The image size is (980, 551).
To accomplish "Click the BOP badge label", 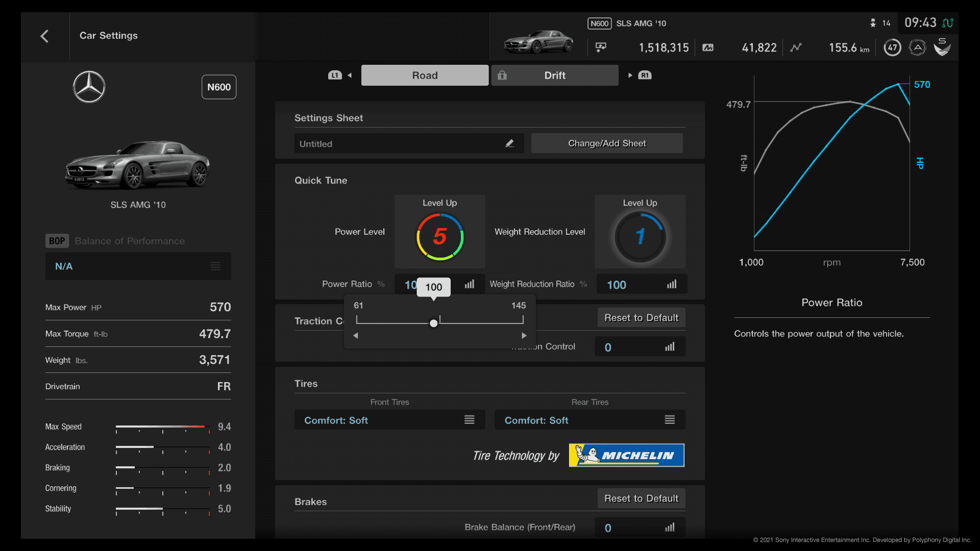I will [x=57, y=241].
